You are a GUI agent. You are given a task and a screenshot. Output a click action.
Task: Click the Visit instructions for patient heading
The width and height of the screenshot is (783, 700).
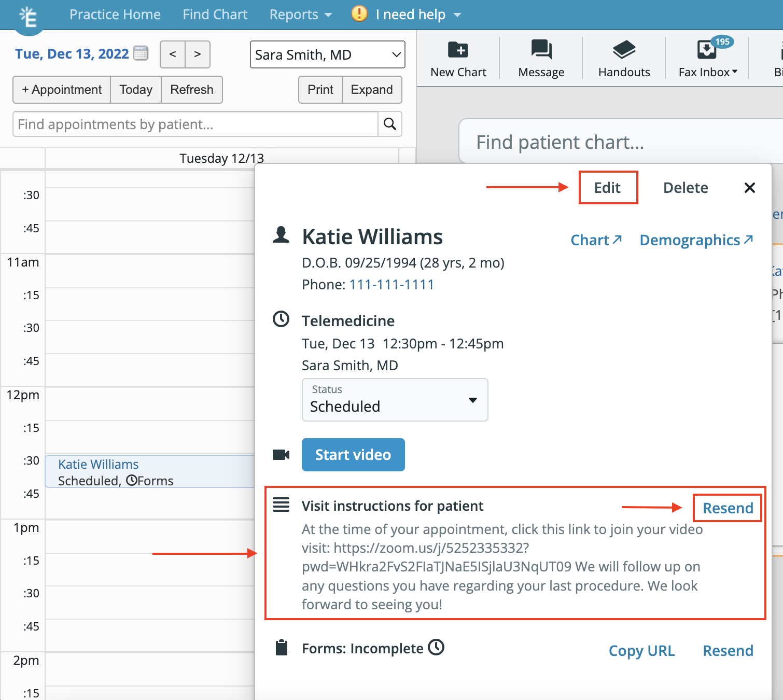(x=393, y=506)
